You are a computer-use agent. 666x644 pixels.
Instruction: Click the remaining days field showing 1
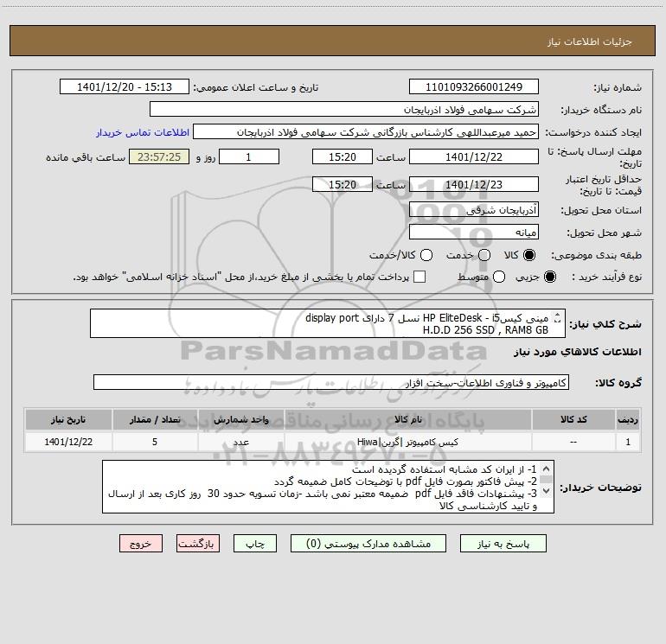click(249, 156)
